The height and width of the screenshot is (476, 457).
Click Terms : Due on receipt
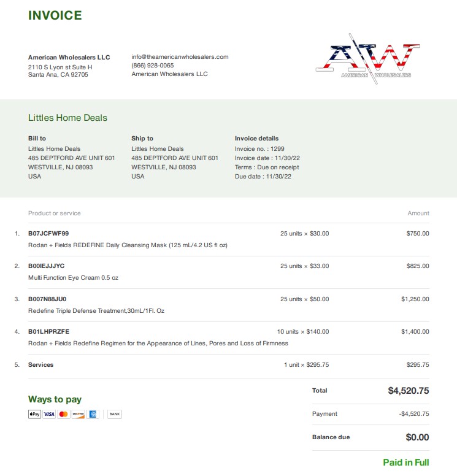[x=267, y=167]
